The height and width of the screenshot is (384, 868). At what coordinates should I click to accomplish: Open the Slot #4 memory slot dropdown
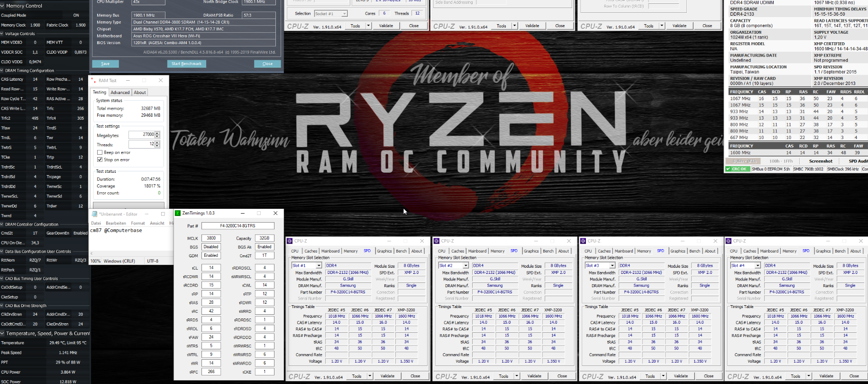tap(758, 266)
